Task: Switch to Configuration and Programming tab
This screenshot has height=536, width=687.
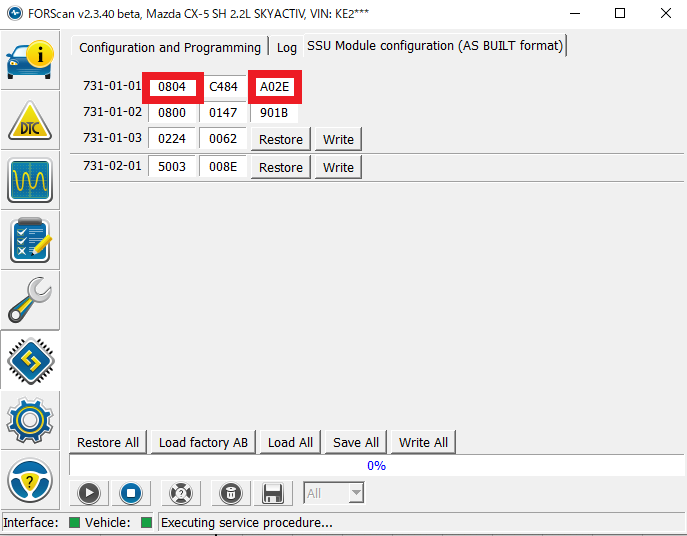Action: (170, 47)
